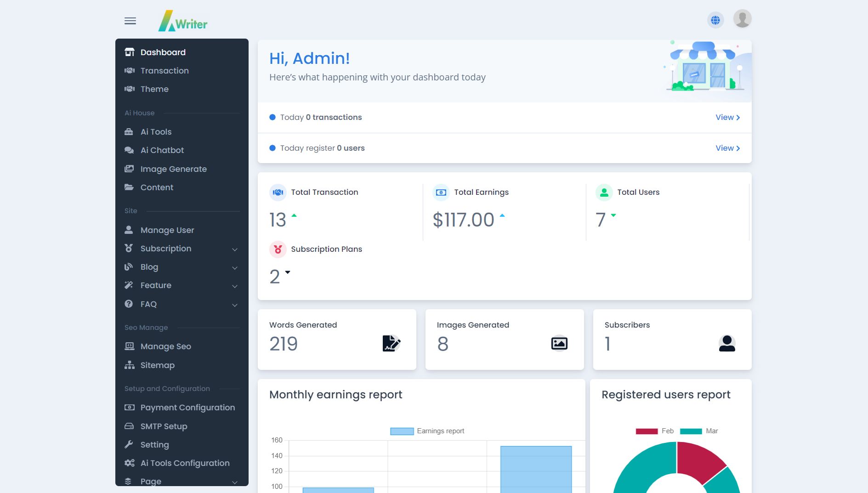Expand the FAQ submenu chevron
The image size is (868, 493).
coord(235,305)
